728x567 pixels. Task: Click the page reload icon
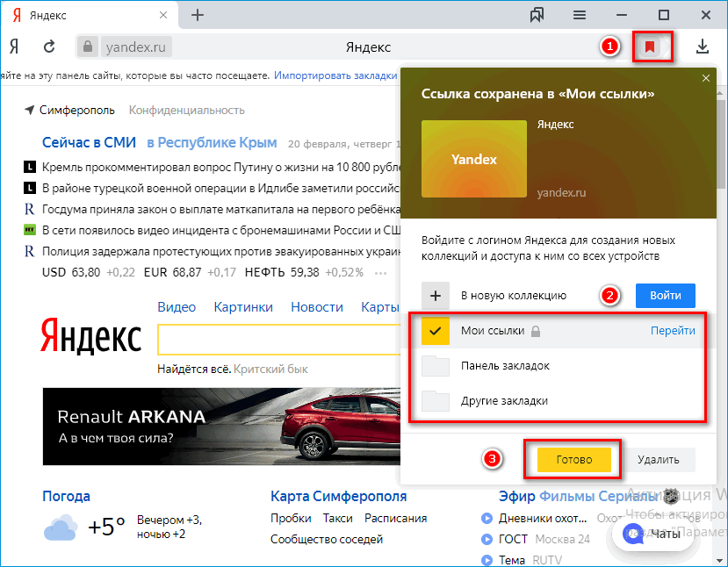coord(51,47)
